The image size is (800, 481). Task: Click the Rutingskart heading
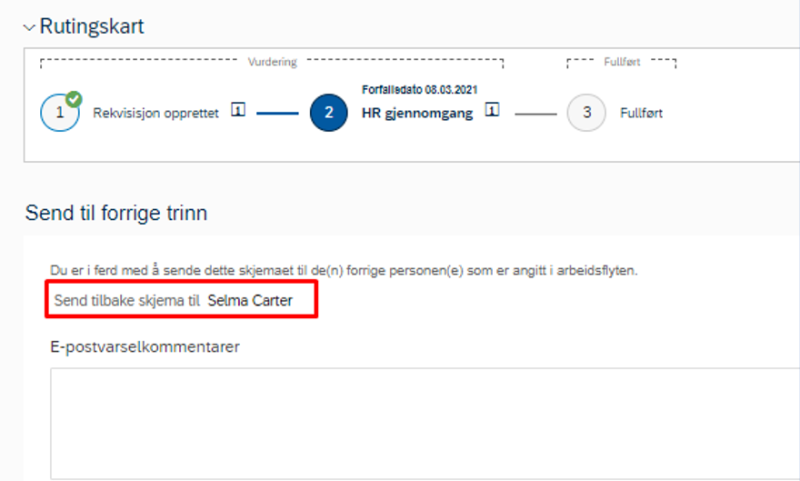(92, 27)
